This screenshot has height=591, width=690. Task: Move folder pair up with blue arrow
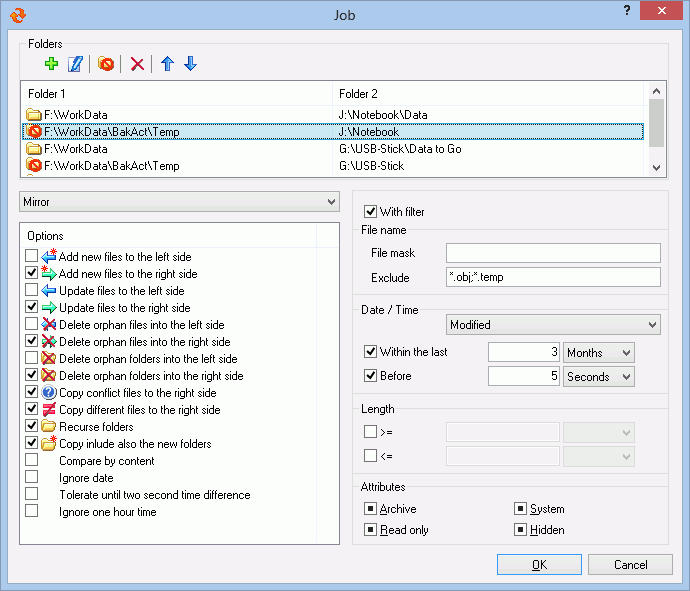point(167,64)
